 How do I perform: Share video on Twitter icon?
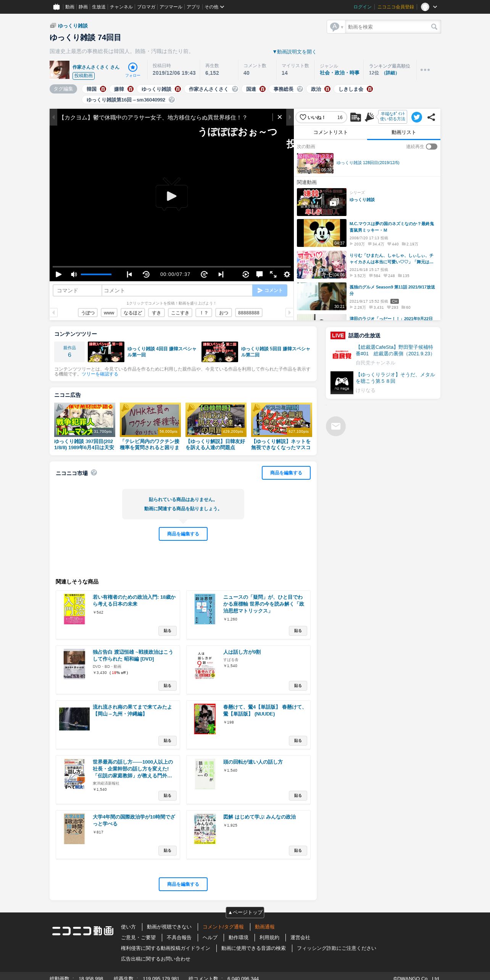point(417,117)
